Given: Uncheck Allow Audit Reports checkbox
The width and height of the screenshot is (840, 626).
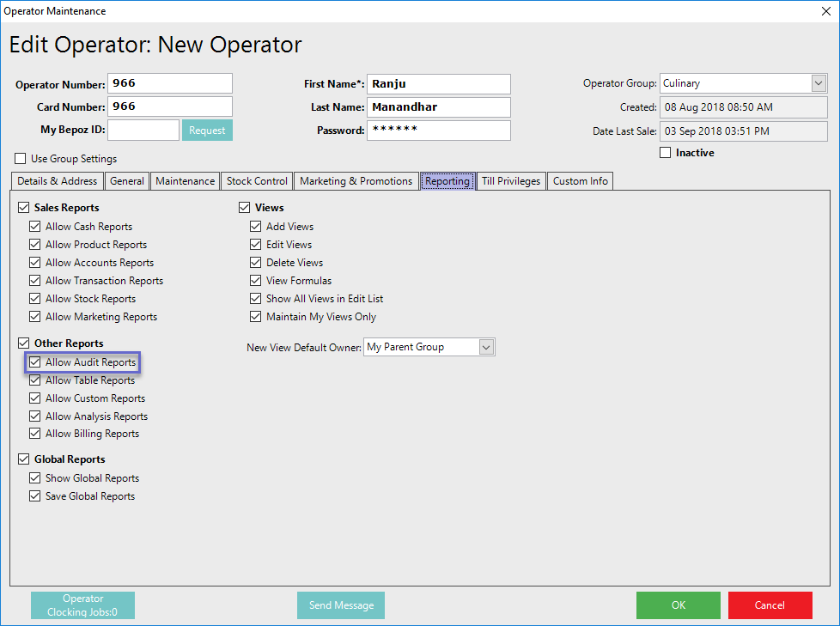Looking at the screenshot, I should click(x=35, y=362).
